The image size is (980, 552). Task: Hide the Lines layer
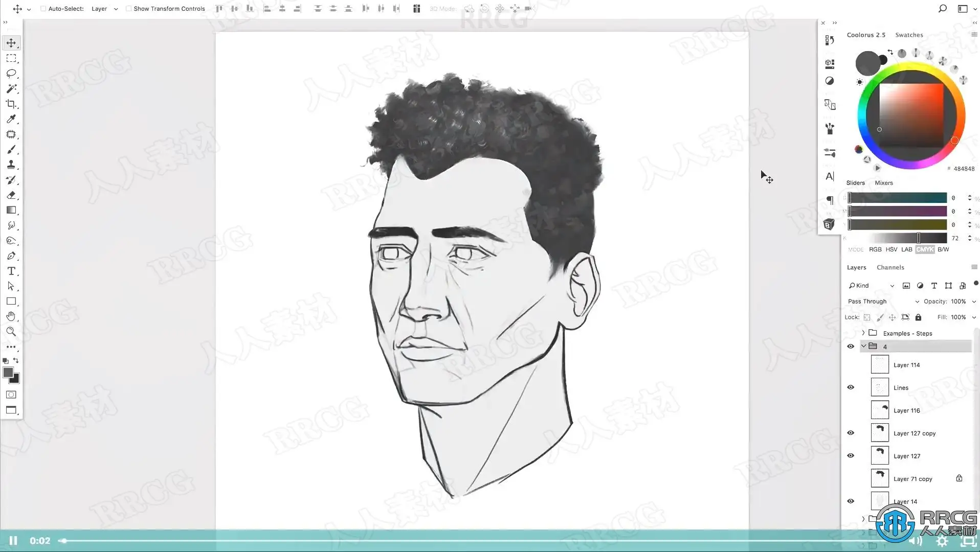[x=851, y=387]
